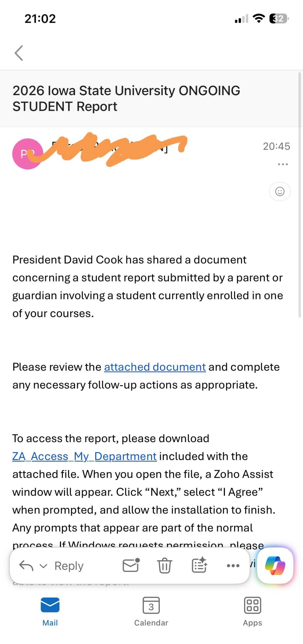This screenshot has height=644, width=303.
Task: Launch the Copilot floating button
Action: (275, 565)
